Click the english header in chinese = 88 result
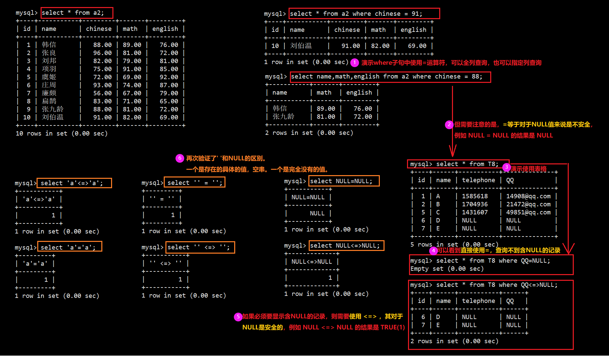This screenshot has width=609, height=364. (359, 93)
